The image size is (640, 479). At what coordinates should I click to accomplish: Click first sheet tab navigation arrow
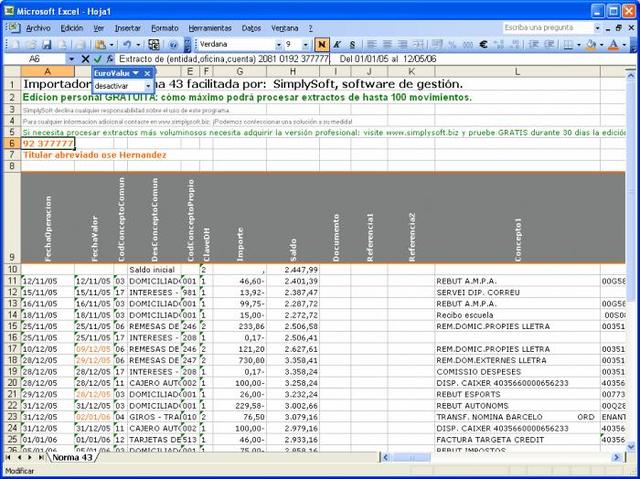tap(9, 457)
